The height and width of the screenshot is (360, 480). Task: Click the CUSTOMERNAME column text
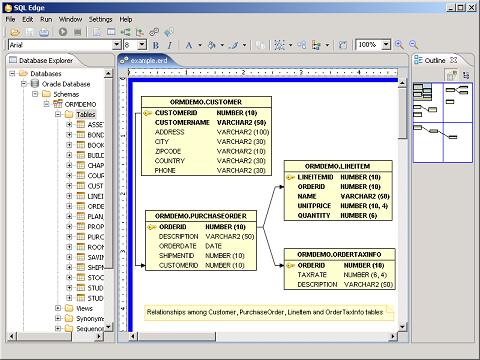click(182, 122)
